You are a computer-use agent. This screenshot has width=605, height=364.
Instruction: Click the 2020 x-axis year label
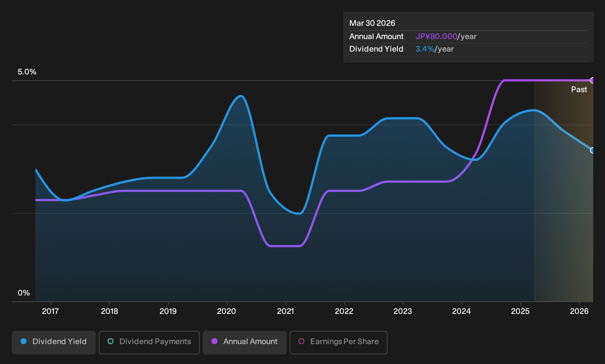tap(227, 311)
